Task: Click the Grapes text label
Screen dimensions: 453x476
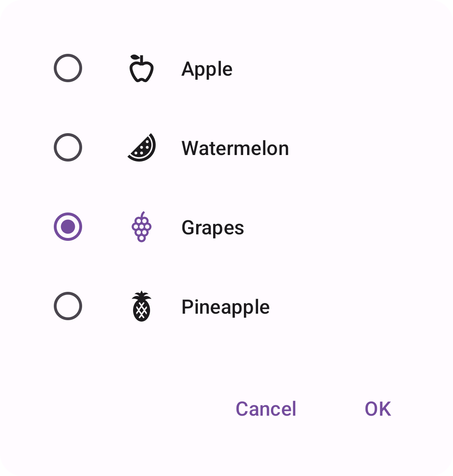Action: click(213, 227)
